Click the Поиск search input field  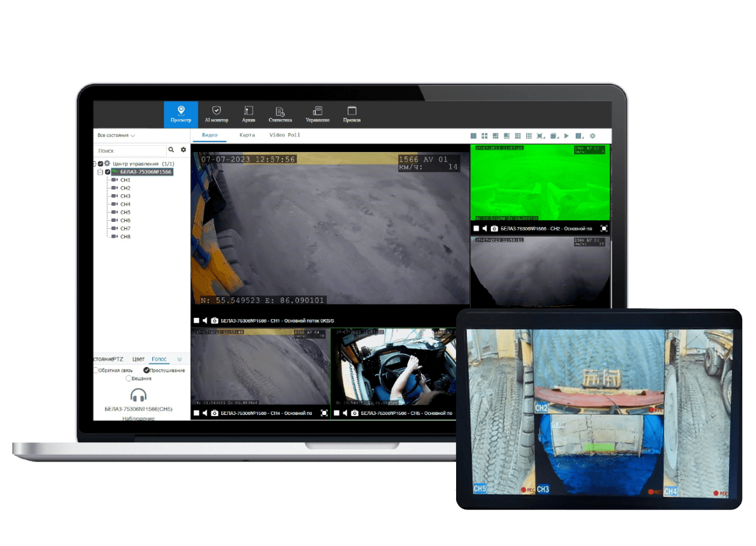(130, 151)
